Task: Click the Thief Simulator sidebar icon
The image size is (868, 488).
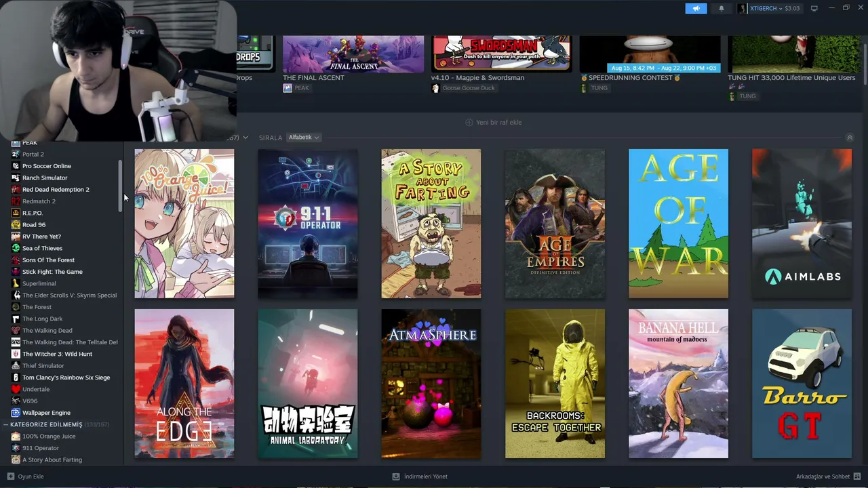Action: coord(16,366)
